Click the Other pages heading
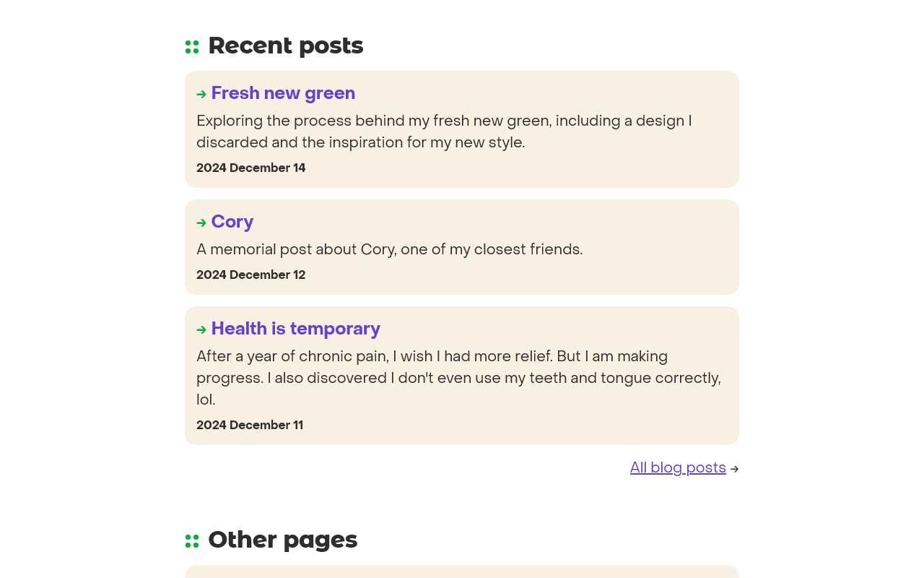This screenshot has height=578, width=924. pyautogui.click(x=283, y=540)
